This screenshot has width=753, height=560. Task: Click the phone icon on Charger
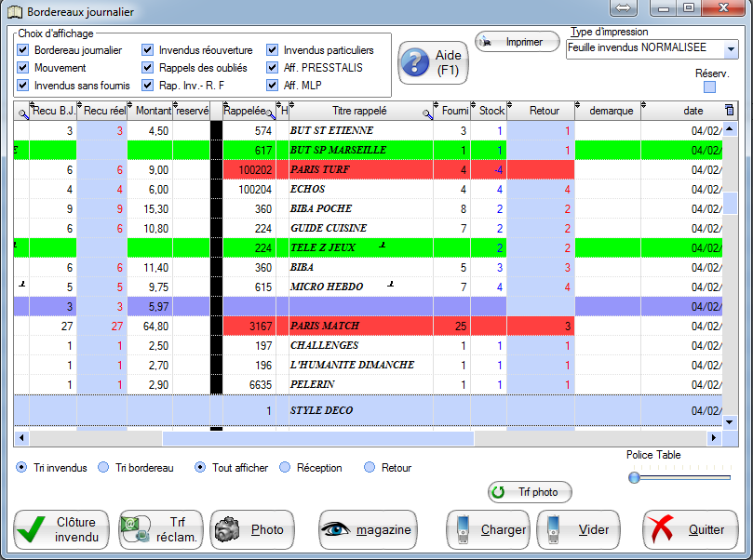pos(463,529)
